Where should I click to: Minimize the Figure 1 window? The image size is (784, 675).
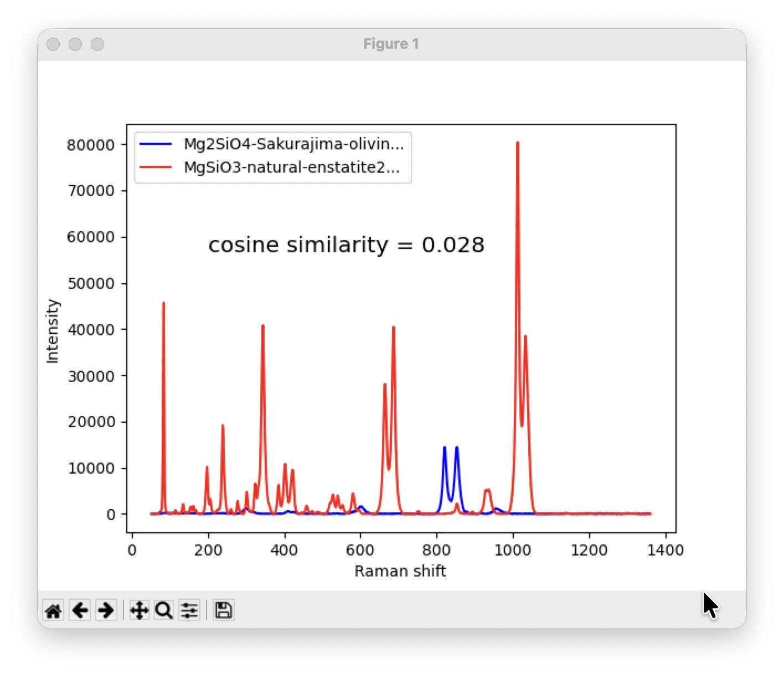click(x=75, y=44)
